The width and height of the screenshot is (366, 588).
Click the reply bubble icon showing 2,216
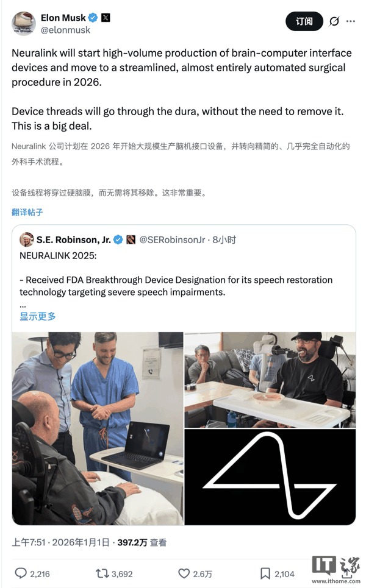coord(21,573)
